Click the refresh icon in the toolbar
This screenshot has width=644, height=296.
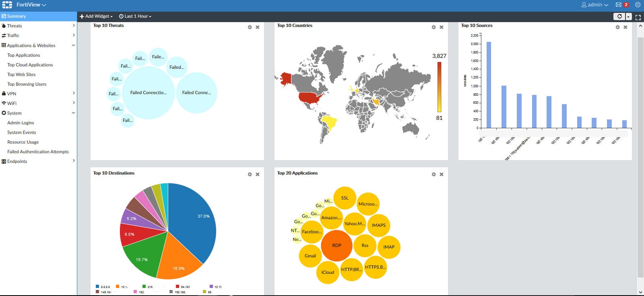point(619,16)
